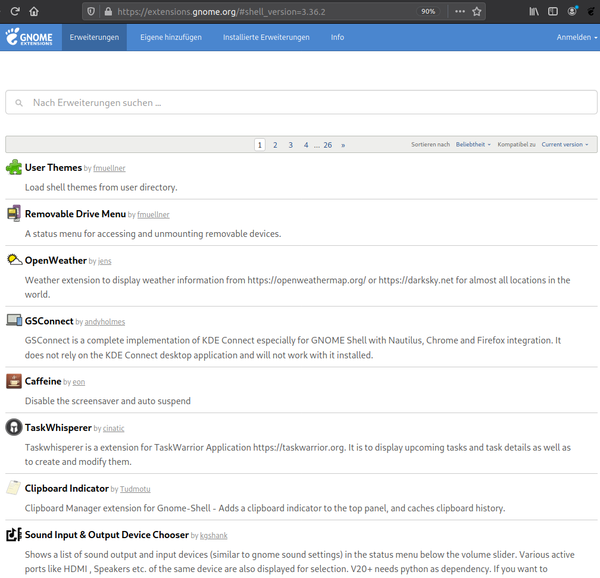Open the Installierte Erweiterungen tab
600x578 pixels.
(x=266, y=37)
